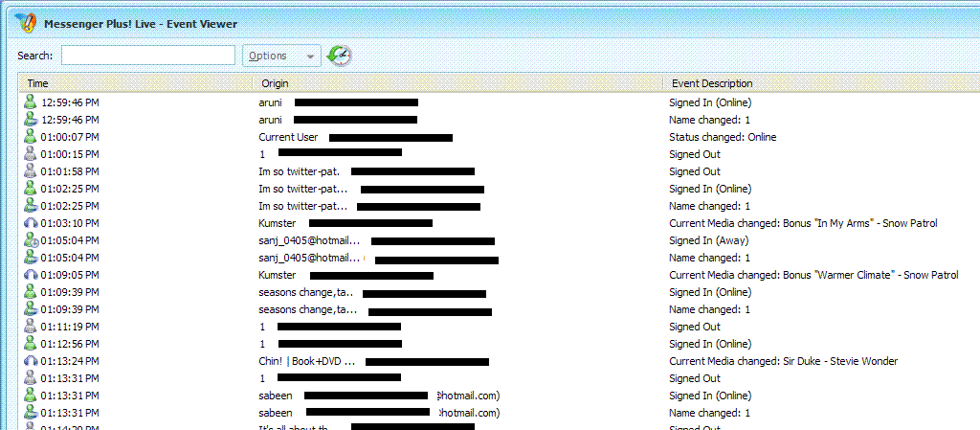Image resolution: width=980 pixels, height=430 pixels.
Task: Focus the Search text field
Action: tap(148, 56)
